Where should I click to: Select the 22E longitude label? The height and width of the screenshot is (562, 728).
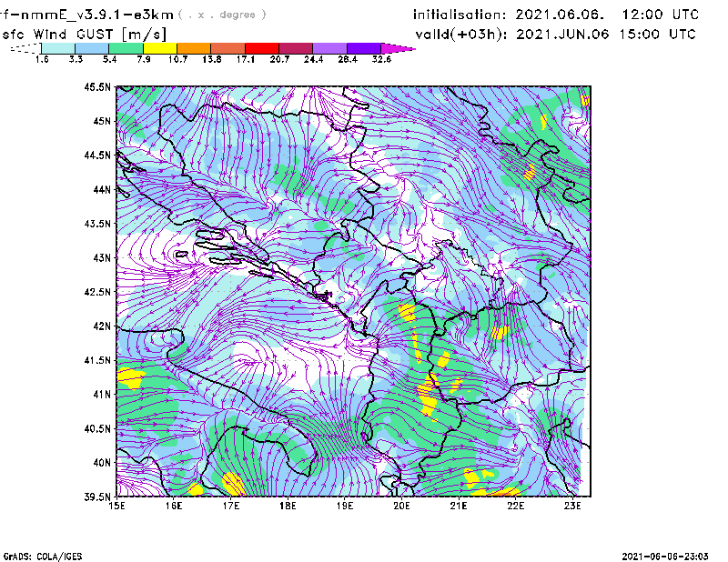coord(515,506)
